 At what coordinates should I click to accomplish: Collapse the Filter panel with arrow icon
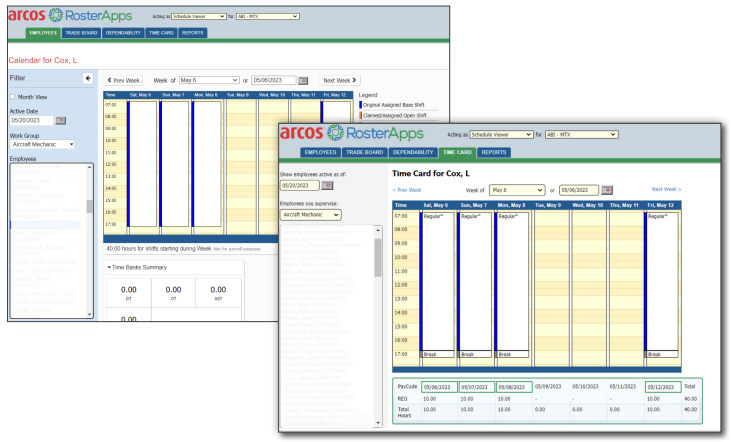[87, 78]
